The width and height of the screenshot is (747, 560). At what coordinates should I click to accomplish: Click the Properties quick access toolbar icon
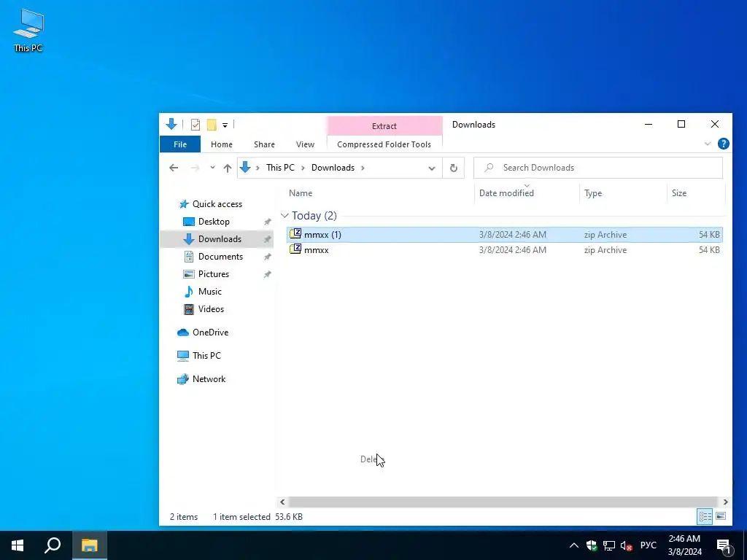(x=196, y=125)
